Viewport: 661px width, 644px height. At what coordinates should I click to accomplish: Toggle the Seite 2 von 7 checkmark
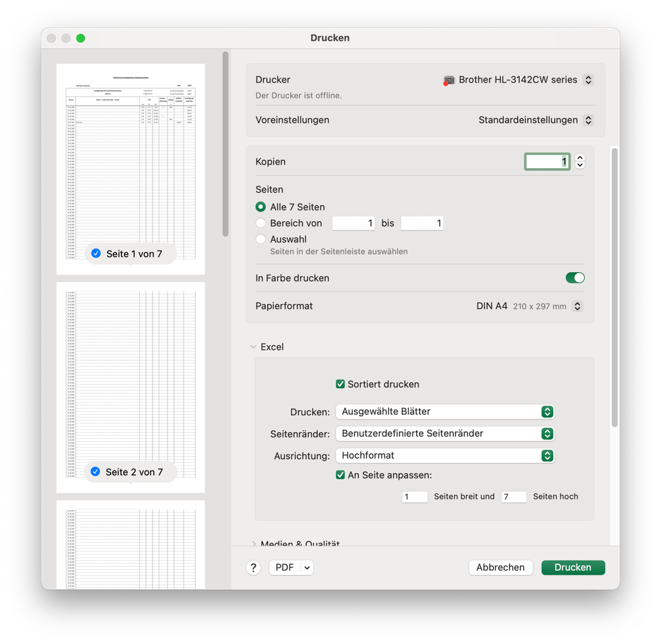[x=96, y=472]
